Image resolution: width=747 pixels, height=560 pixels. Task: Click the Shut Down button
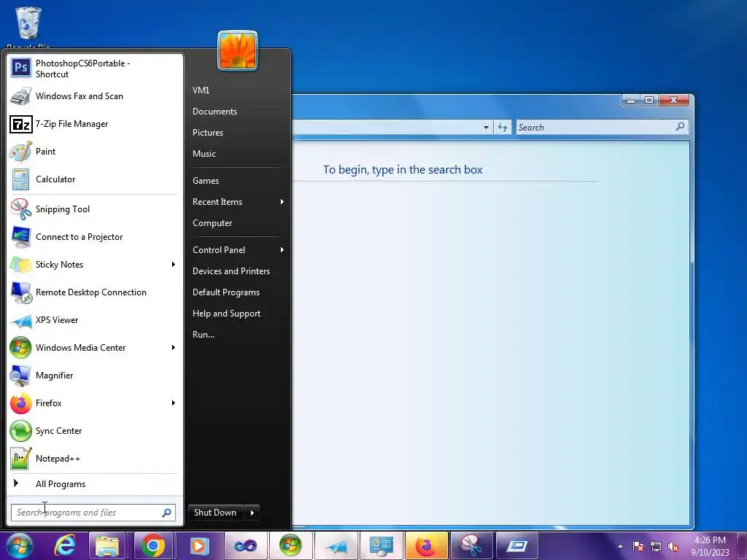click(x=216, y=513)
